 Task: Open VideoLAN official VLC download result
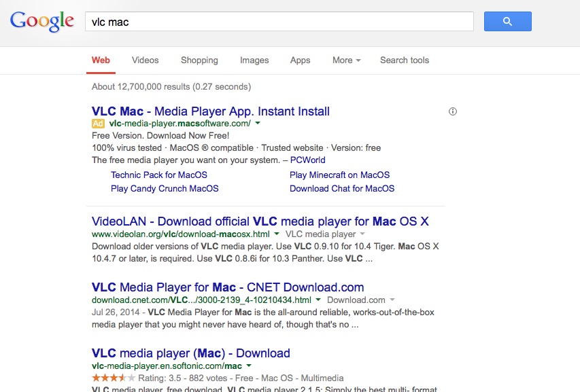tap(260, 221)
